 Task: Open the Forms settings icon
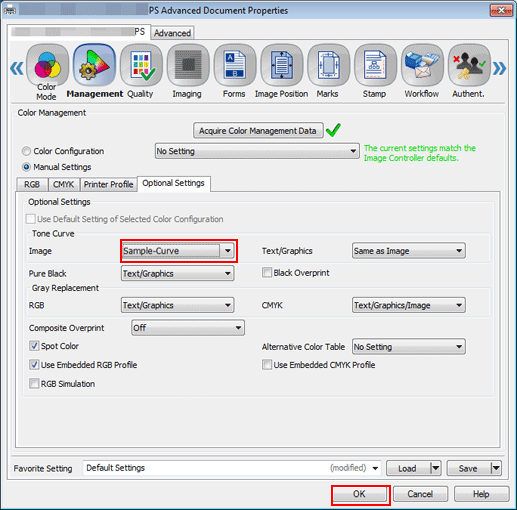[x=235, y=65]
